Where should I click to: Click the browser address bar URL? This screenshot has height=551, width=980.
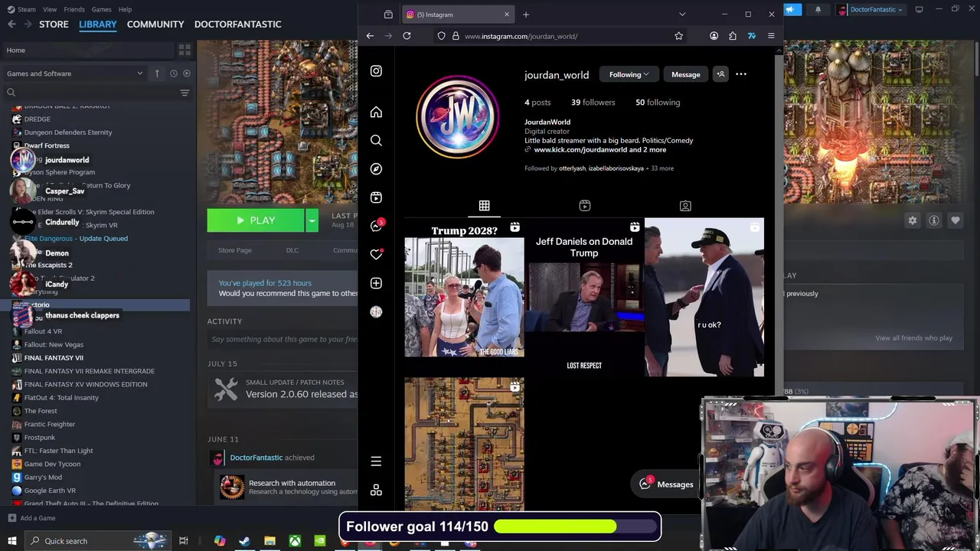tap(521, 36)
